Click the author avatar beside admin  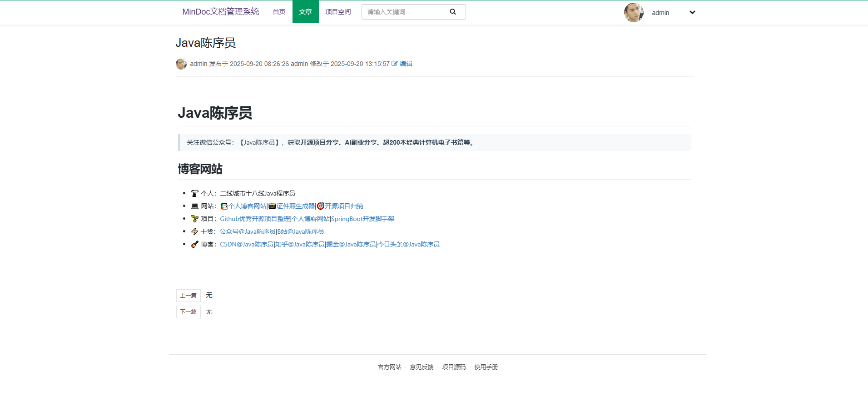[181, 64]
